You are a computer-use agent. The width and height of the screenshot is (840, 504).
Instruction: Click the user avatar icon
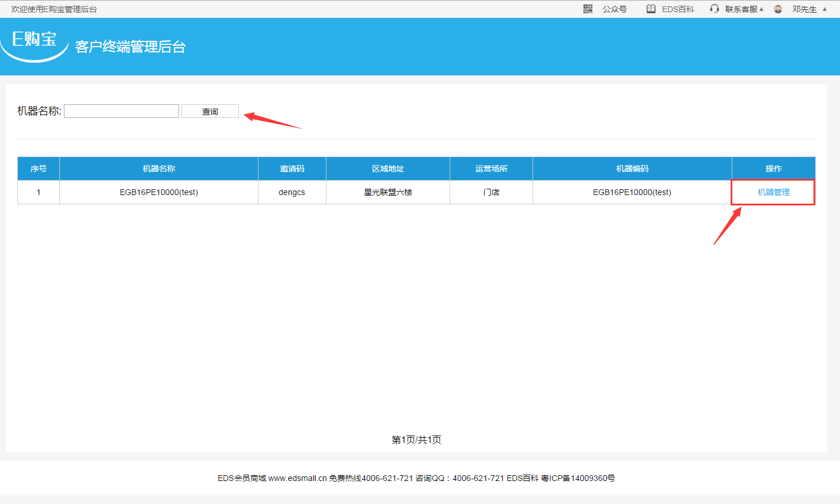coord(778,9)
